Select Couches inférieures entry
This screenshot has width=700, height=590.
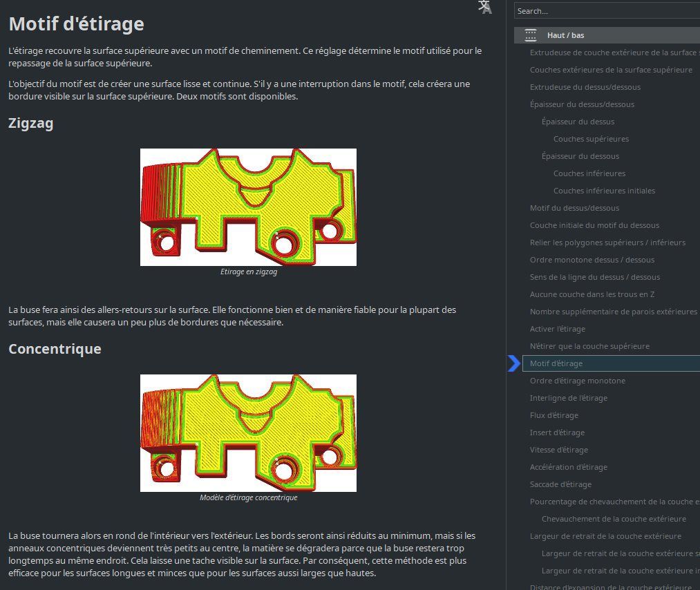589,173
